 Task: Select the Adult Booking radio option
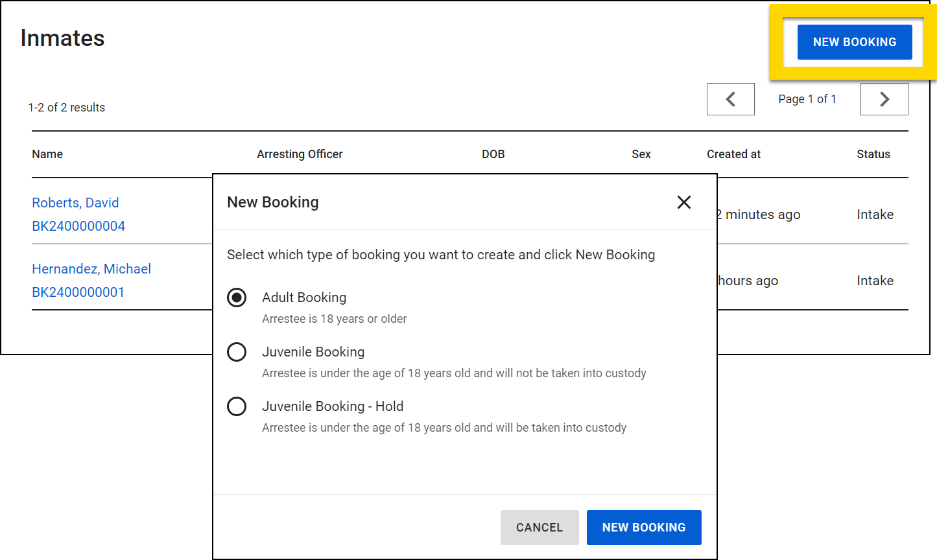pos(237,297)
